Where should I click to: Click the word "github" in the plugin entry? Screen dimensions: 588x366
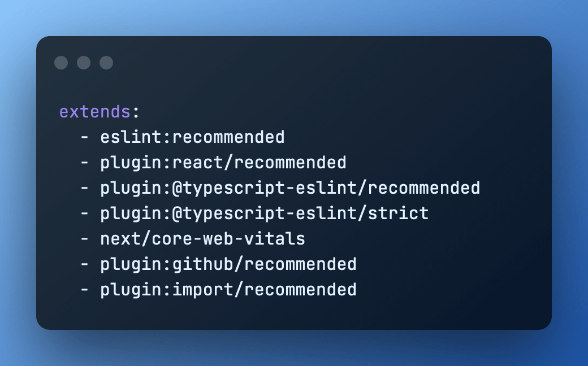(x=203, y=264)
